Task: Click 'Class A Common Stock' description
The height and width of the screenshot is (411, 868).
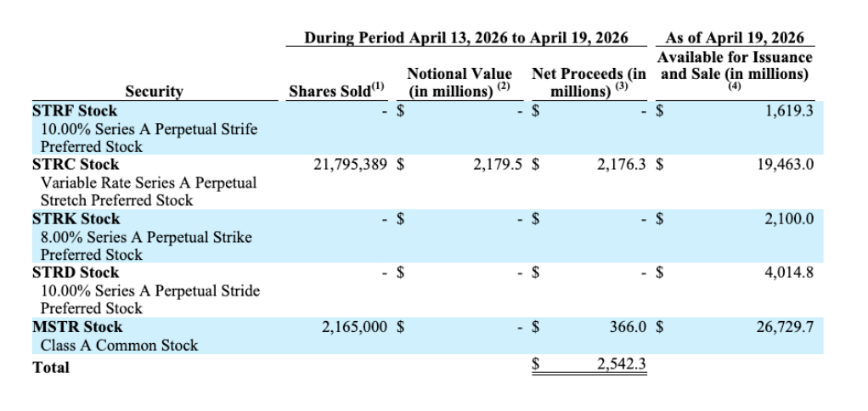Action: (119, 345)
